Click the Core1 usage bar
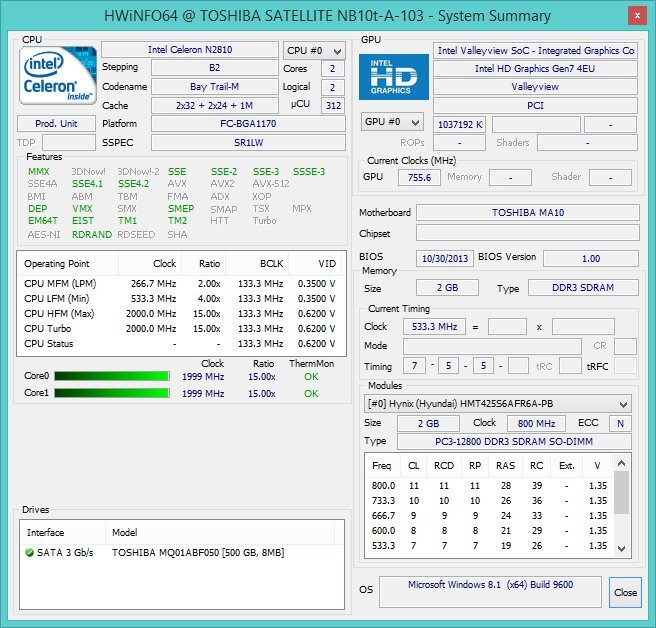 (110, 393)
